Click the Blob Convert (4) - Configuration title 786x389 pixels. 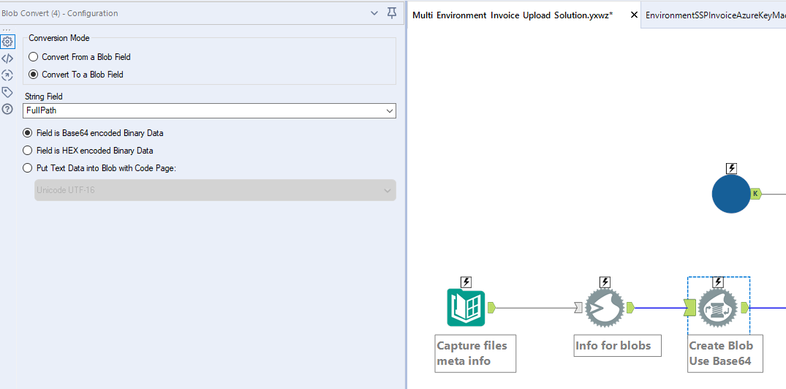(60, 14)
